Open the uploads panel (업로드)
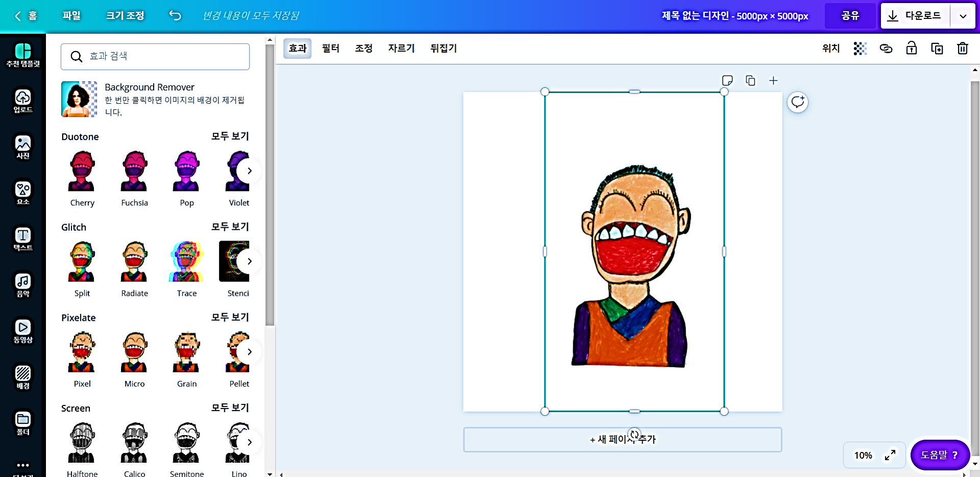Viewport: 980px width, 477px height. tap(23, 101)
